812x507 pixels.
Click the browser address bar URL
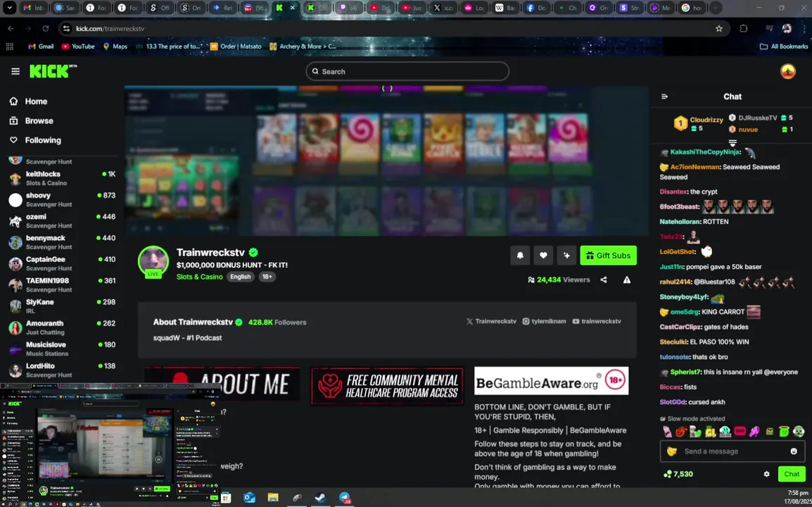[x=110, y=28]
